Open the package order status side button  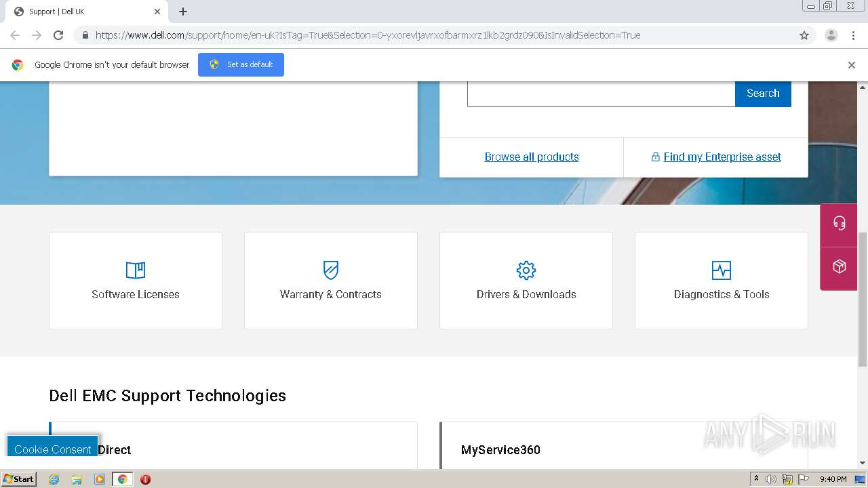pos(840,267)
